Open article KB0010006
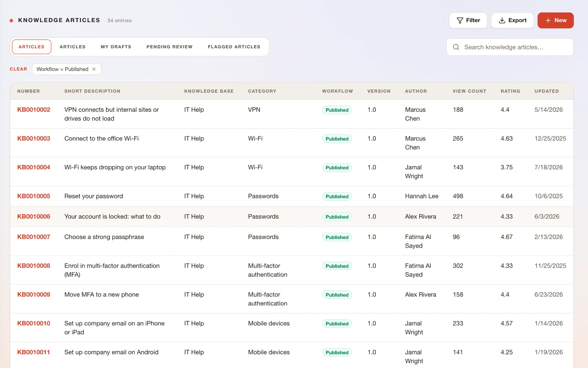This screenshot has height=368, width=588. point(34,216)
